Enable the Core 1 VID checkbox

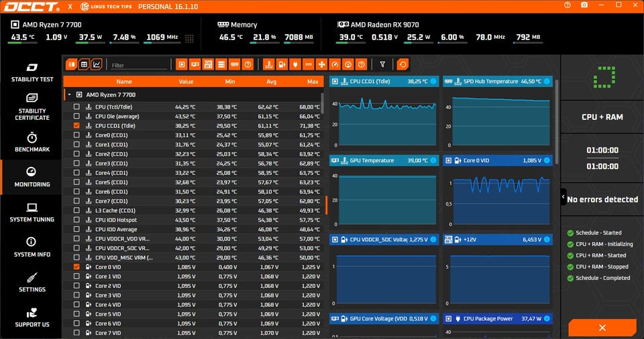[x=76, y=276]
